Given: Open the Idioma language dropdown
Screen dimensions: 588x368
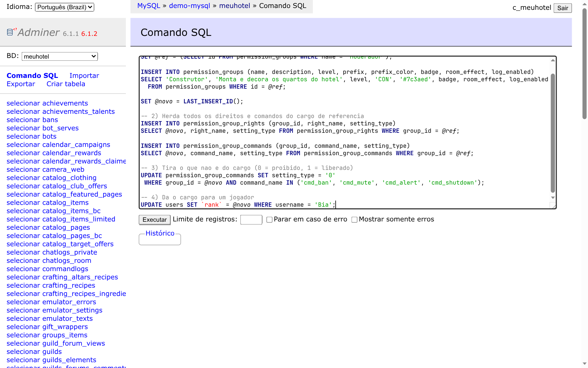Looking at the screenshot, I should [65, 7].
